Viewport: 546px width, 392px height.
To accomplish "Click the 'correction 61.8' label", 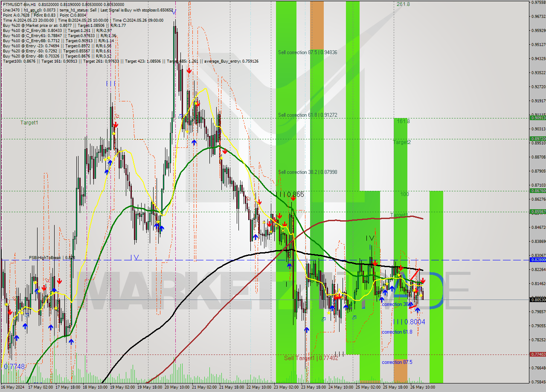I will tap(397, 331).
